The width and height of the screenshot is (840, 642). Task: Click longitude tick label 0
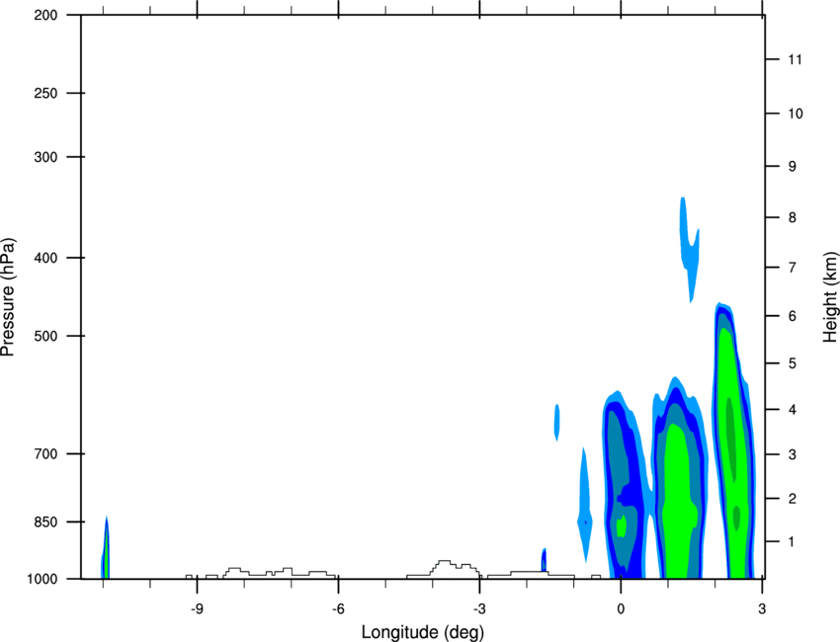pos(621,608)
